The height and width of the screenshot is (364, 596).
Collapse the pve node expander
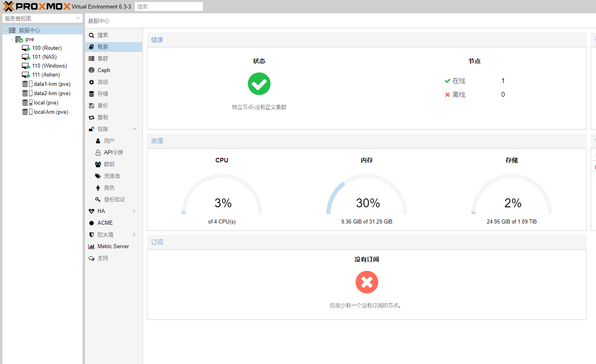(x=13, y=39)
